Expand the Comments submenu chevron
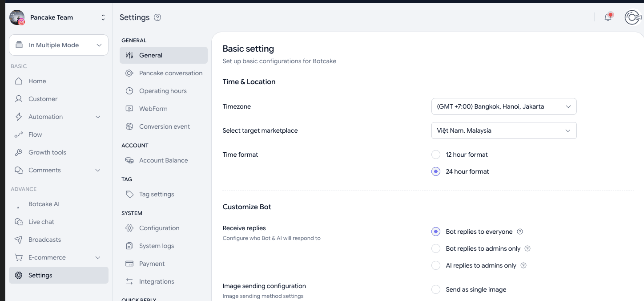Screen dimensions: 644x301 [x=98, y=170]
